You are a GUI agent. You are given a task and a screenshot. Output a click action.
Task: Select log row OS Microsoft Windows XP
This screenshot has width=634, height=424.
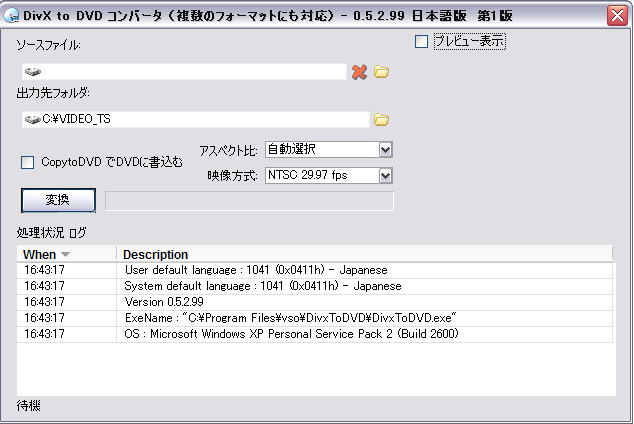coord(315,334)
